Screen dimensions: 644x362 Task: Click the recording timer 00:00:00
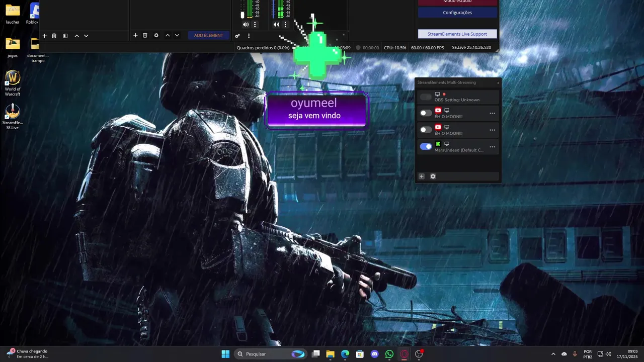click(x=371, y=48)
